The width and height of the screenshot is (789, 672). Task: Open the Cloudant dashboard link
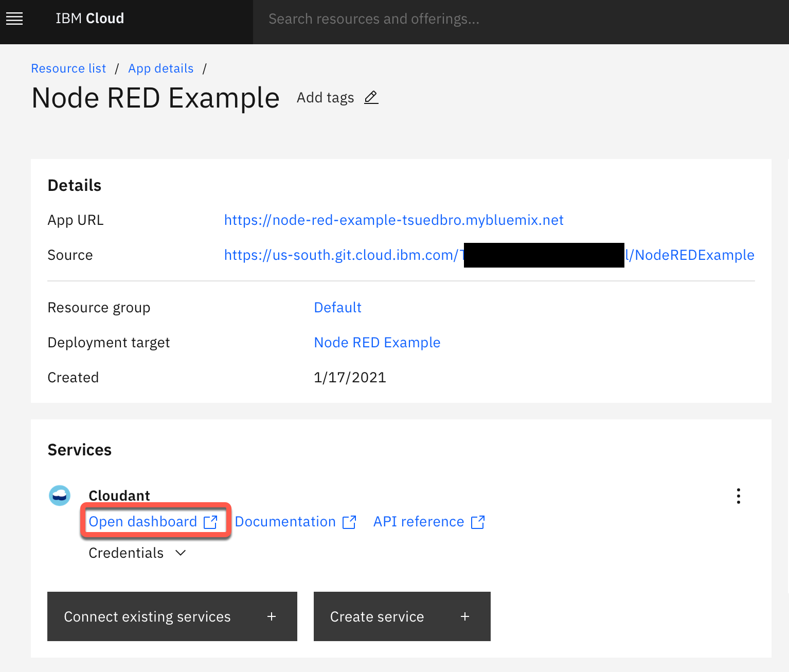tap(143, 522)
